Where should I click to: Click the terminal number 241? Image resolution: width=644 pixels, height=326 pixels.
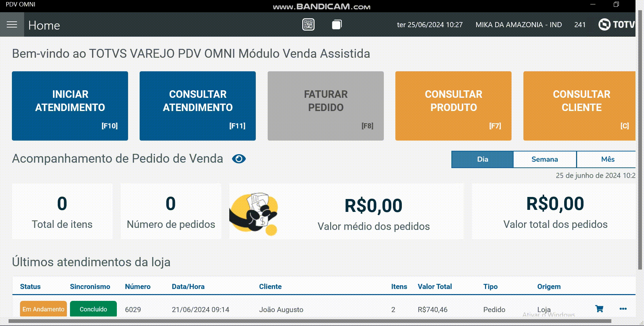580,25
